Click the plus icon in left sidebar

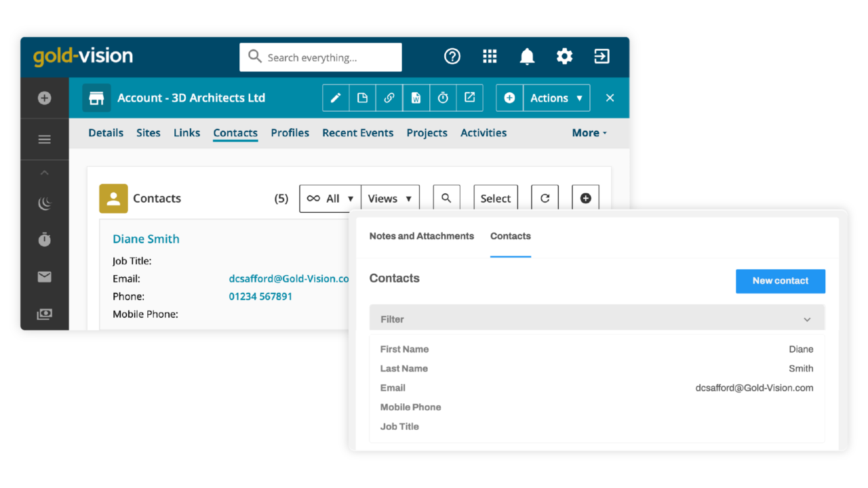tap(45, 98)
